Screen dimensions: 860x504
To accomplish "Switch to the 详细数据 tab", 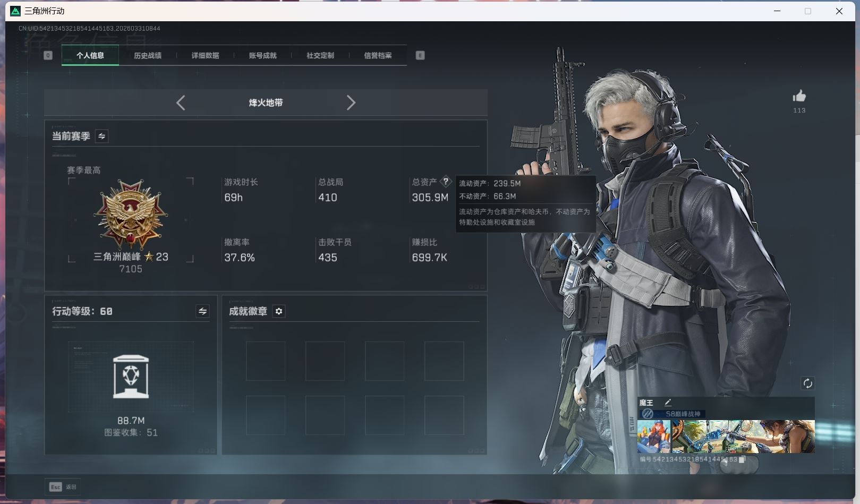I will [205, 55].
